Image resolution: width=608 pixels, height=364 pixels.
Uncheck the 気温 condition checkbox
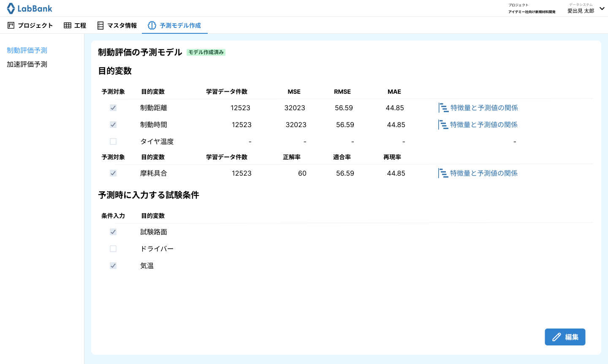click(x=113, y=266)
